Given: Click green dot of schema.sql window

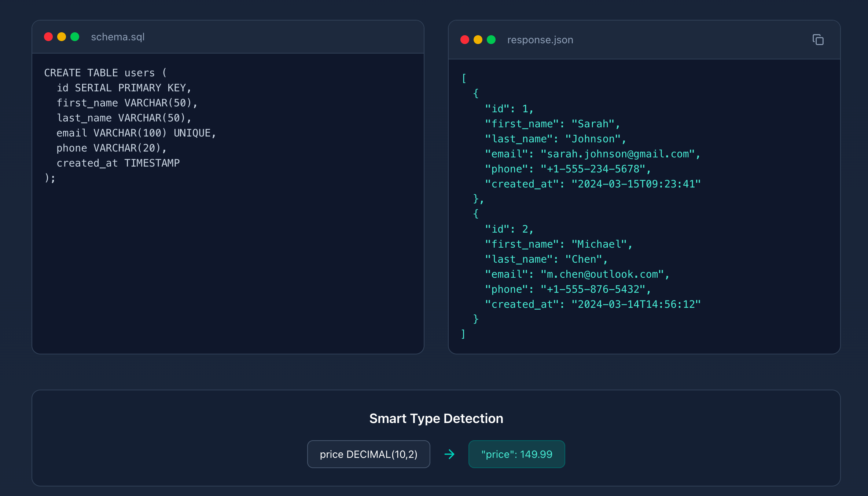Looking at the screenshot, I should coord(75,37).
